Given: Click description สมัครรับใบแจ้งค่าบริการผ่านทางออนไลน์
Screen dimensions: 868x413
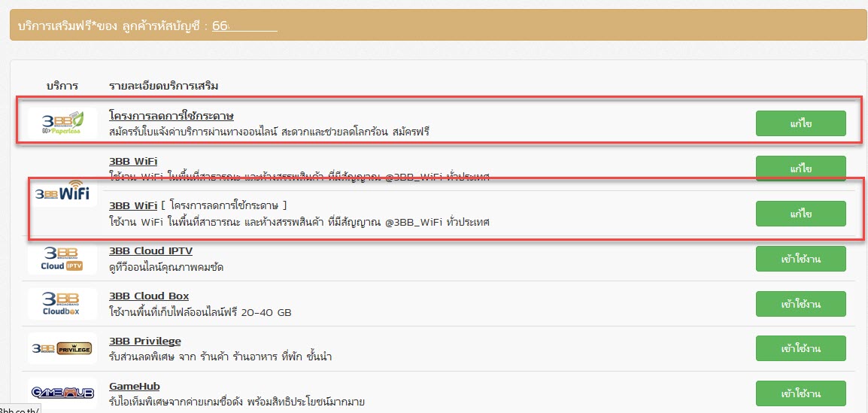Looking at the screenshot, I should [x=269, y=132].
